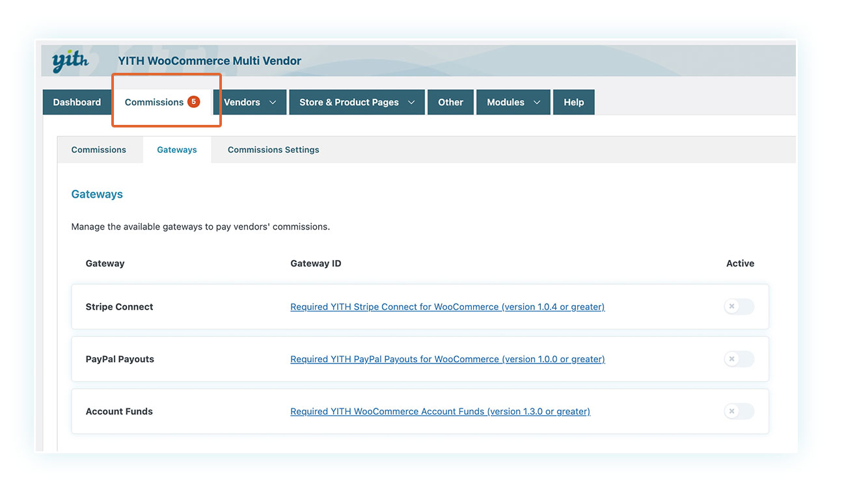Click the Stripe Connect gateway row name
This screenshot has height=504, width=846.
pyautogui.click(x=119, y=307)
